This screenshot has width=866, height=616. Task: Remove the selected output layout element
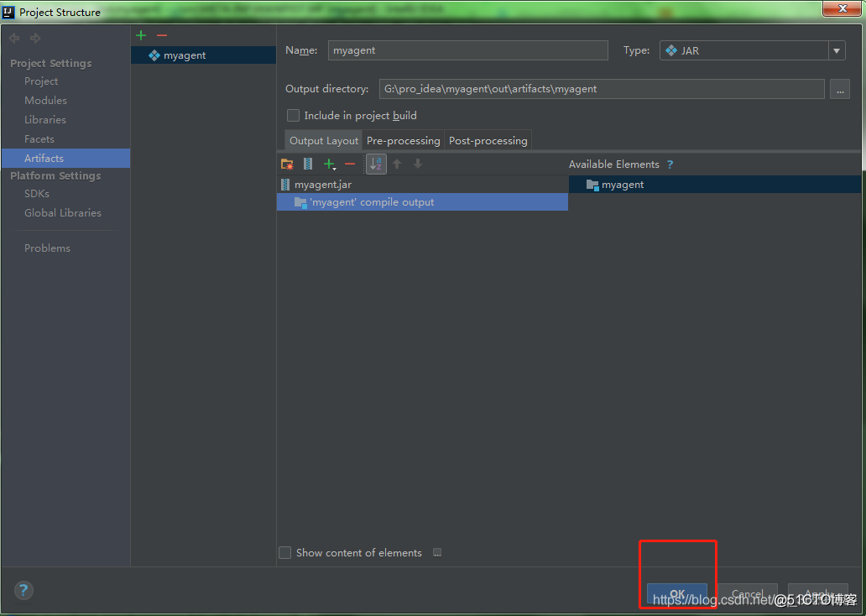coord(350,164)
